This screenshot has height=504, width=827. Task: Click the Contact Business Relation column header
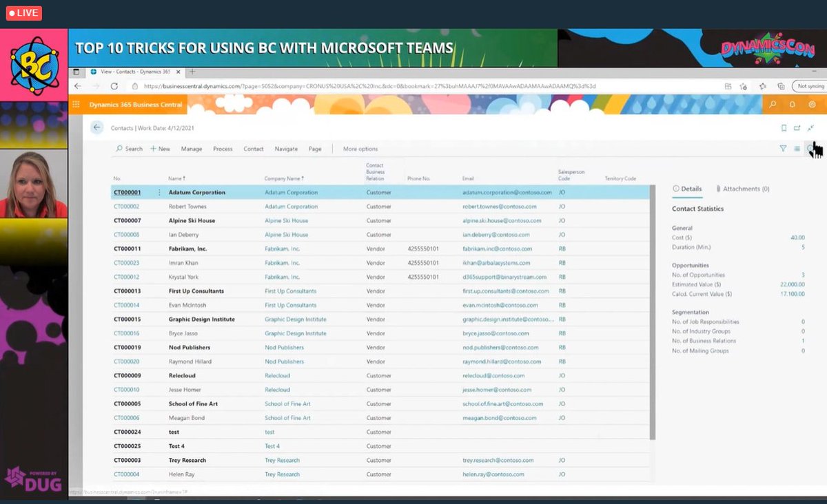376,171
